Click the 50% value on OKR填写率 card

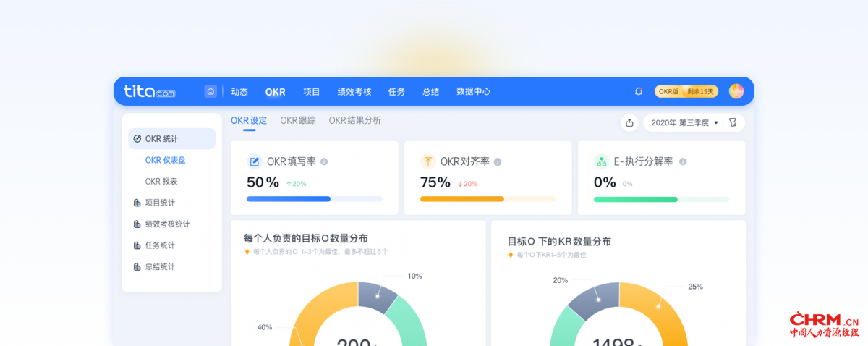pyautogui.click(x=263, y=182)
